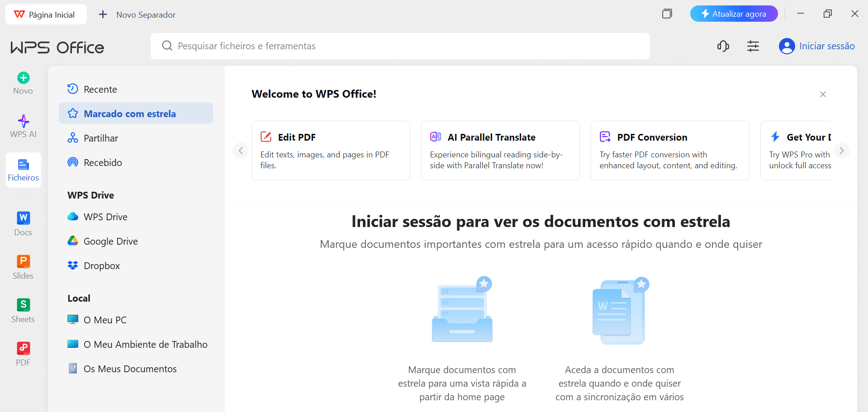Collapse the banner carousel with left arrow
Screen dimensions: 868x412
240,151
